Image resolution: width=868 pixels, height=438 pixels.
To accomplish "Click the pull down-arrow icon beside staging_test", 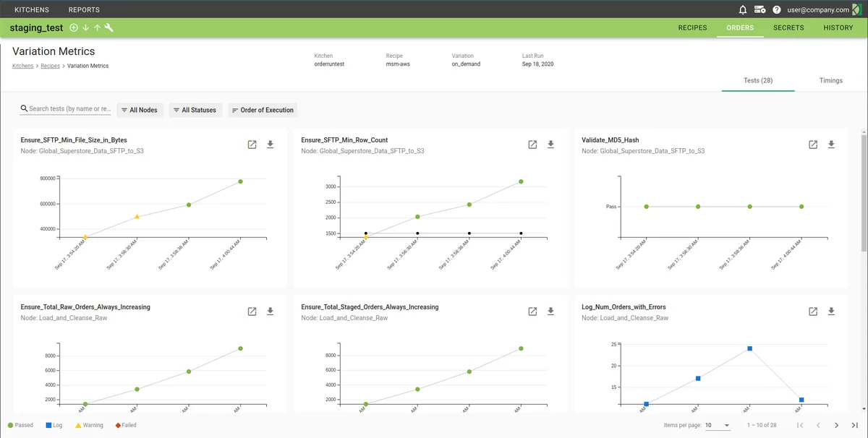I will click(85, 27).
